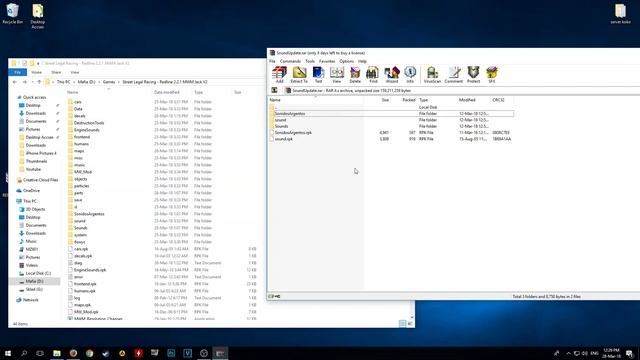640x360 pixels.
Task: Switch to large icons view in Explorer status bar
Action: pyautogui.click(x=410, y=324)
